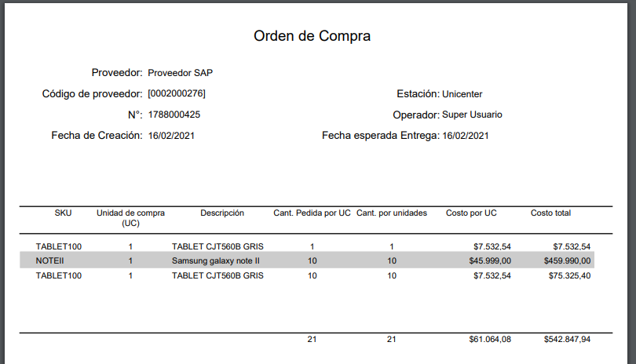The image size is (636, 364).
Task: Click the Descripción column header
Action: (x=222, y=213)
